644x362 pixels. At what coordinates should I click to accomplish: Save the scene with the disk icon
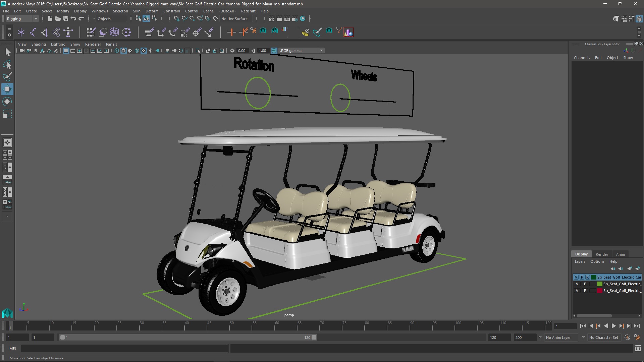click(66, 19)
